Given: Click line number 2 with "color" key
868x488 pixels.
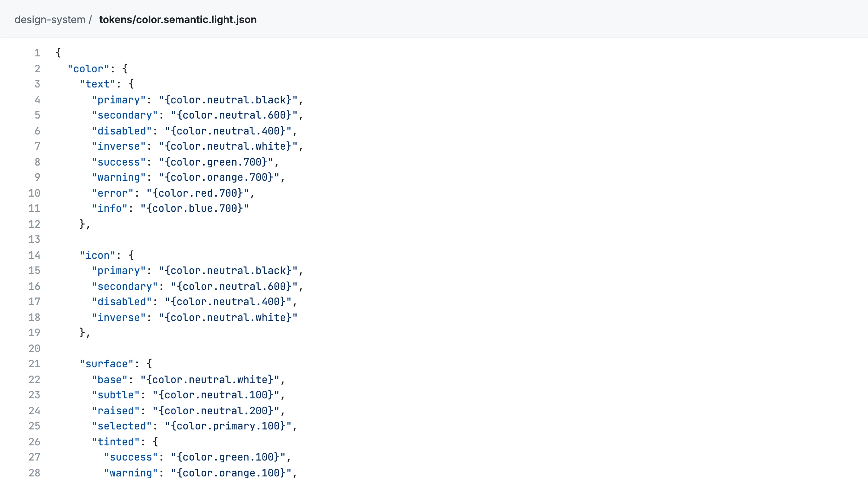Looking at the screenshot, I should point(37,69).
